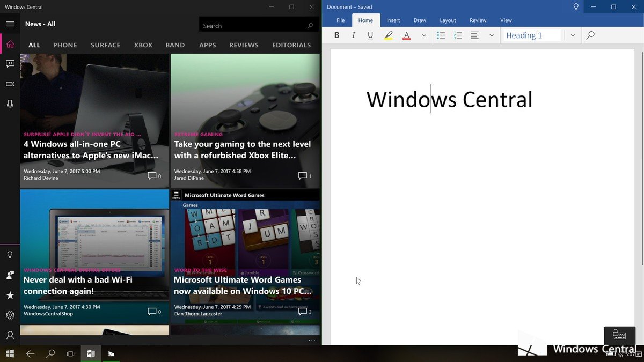Select the REVIEWS news category
Image resolution: width=644 pixels, height=362 pixels.
coord(244,45)
